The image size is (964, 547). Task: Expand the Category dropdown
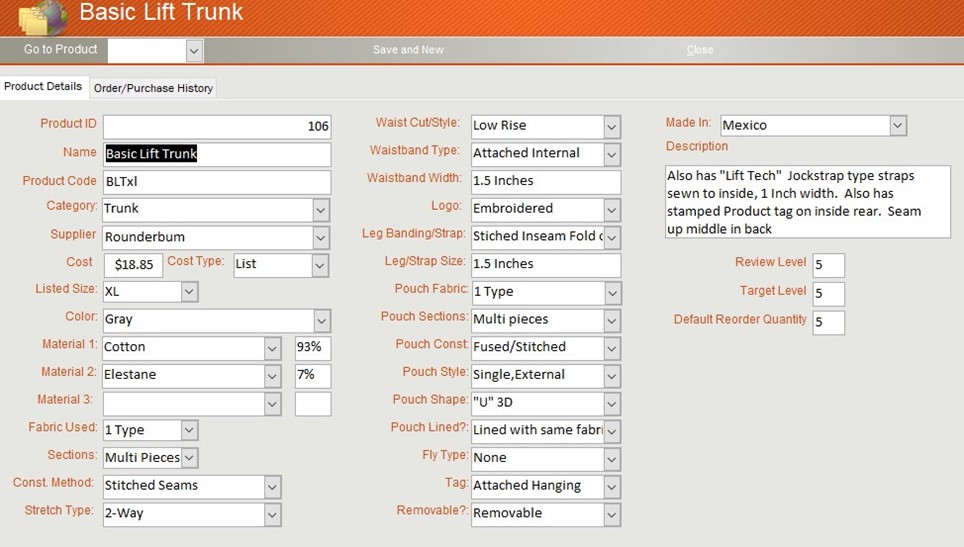[x=320, y=209]
